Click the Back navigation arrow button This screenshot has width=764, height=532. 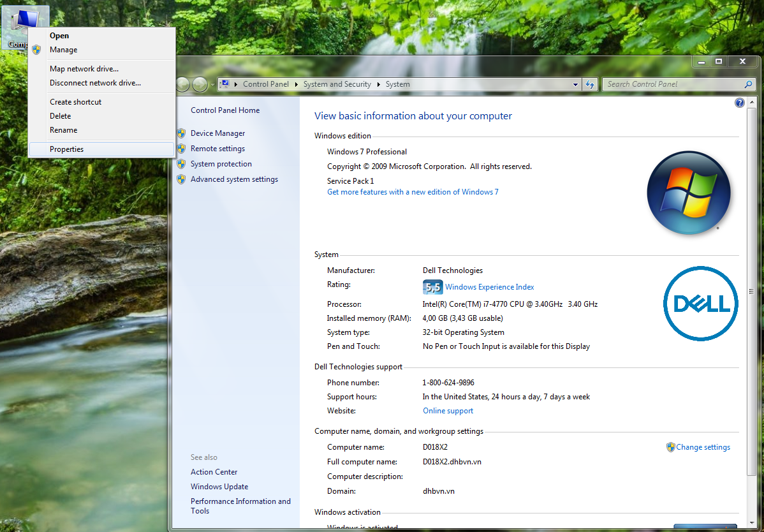[x=182, y=84]
